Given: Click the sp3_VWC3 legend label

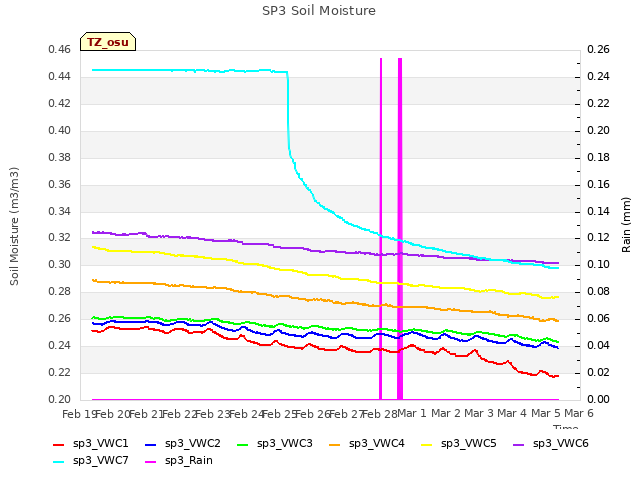Looking at the screenshot, I should coord(284,443).
